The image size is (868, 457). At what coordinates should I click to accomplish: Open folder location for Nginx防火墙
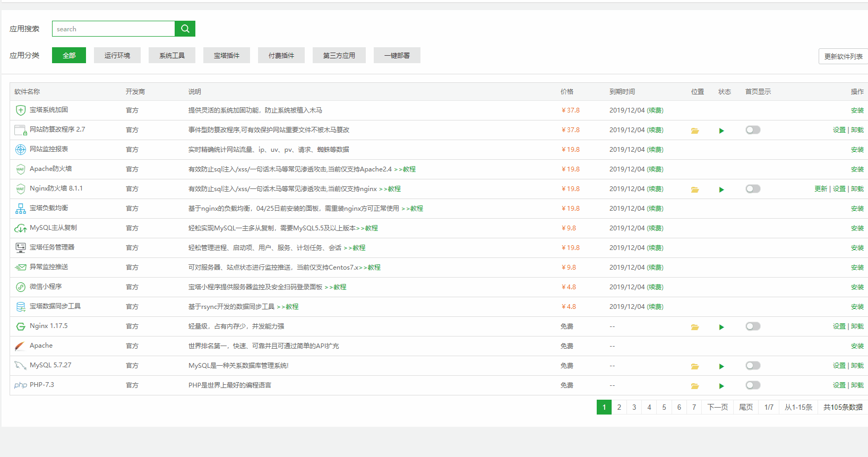695,189
